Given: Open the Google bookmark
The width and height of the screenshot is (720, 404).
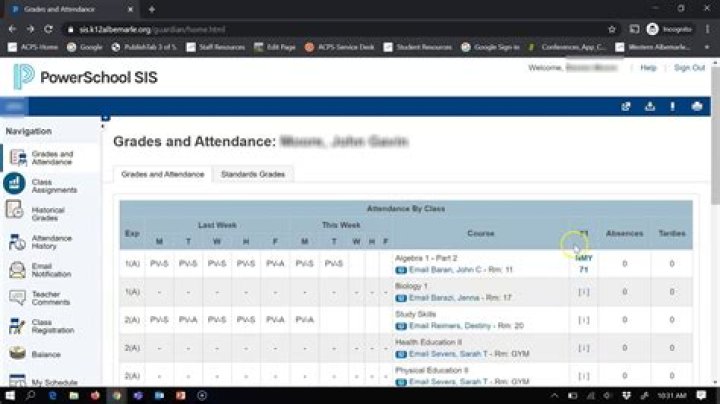Looking at the screenshot, I should 84,47.
